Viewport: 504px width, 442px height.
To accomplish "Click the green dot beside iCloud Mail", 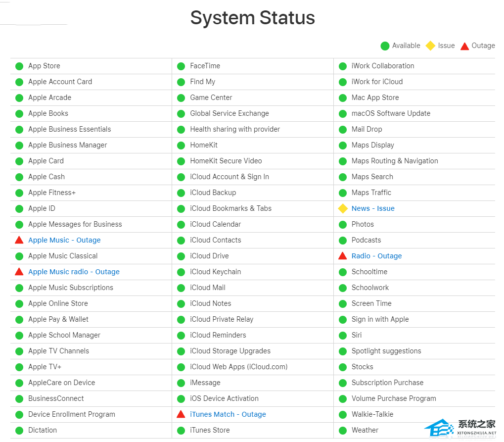I will click(181, 288).
